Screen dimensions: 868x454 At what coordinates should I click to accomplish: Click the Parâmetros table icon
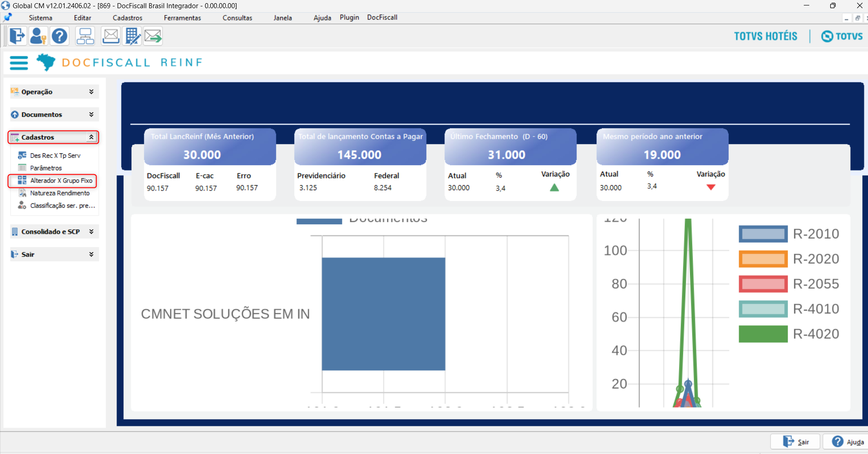(22, 168)
